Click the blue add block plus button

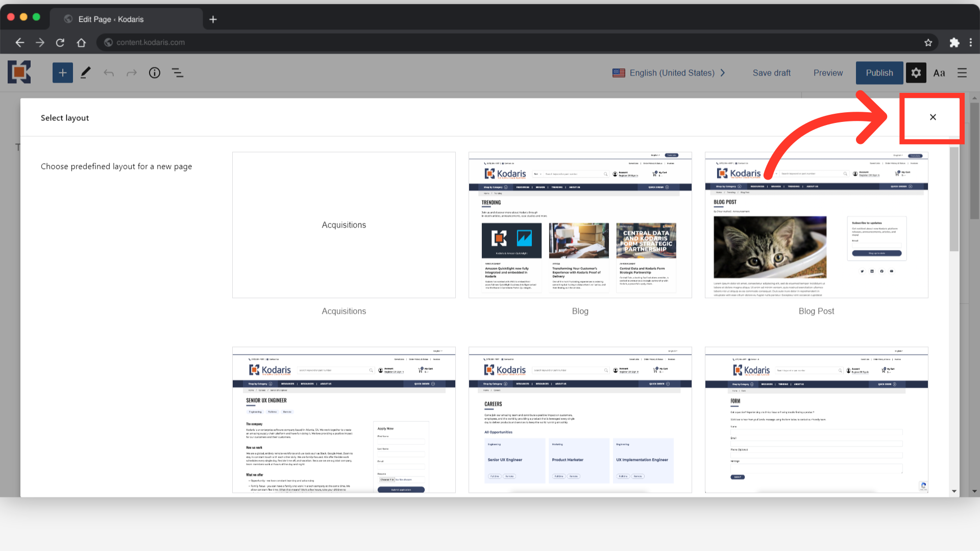pos(62,73)
